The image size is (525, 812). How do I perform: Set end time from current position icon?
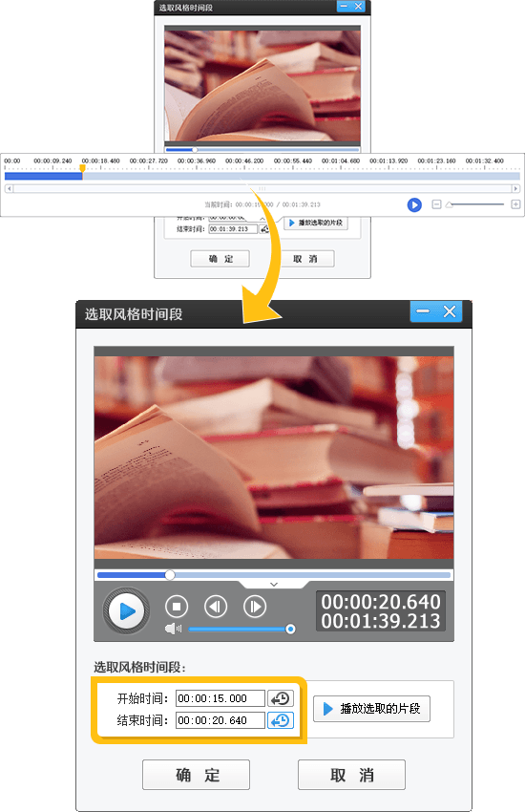281,720
